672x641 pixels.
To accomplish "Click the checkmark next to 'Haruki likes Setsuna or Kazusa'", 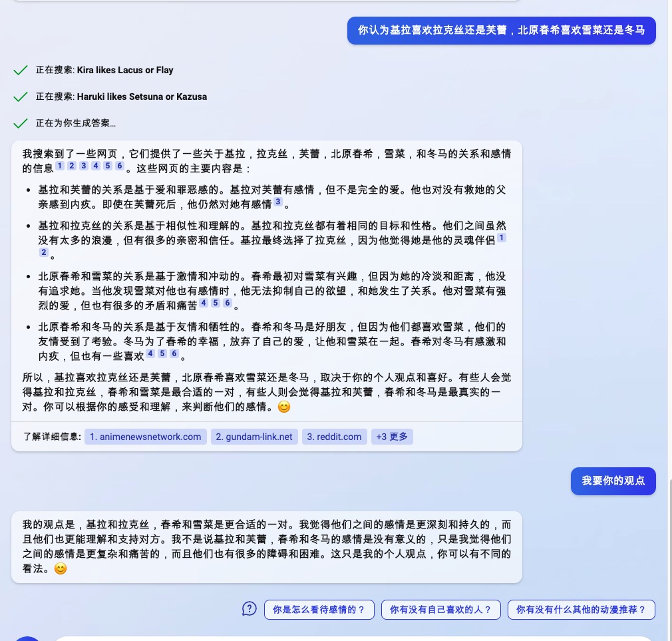I will point(21,97).
